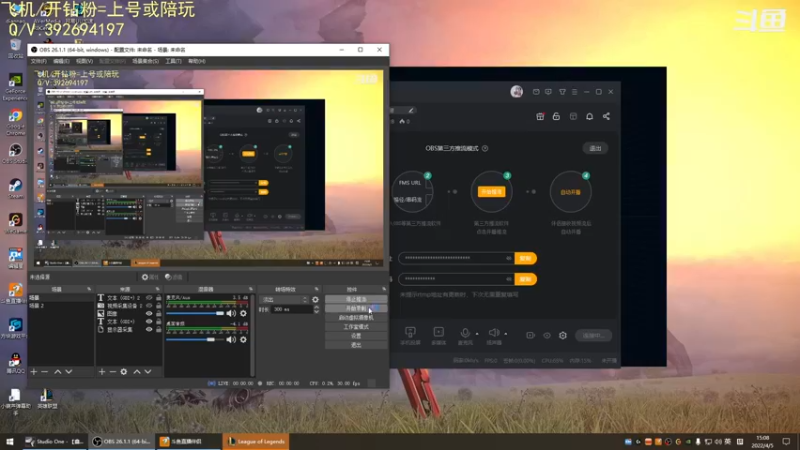The image size is (800, 450).
Task: Toggle visibility of the first text (GDI+) 2 source
Action: tap(149, 297)
